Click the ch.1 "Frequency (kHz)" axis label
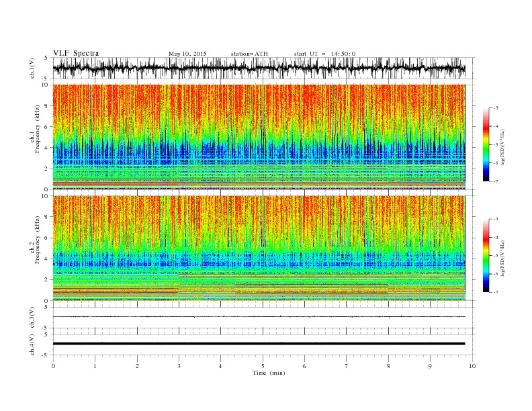The height and width of the screenshot is (411, 532). 37,129
